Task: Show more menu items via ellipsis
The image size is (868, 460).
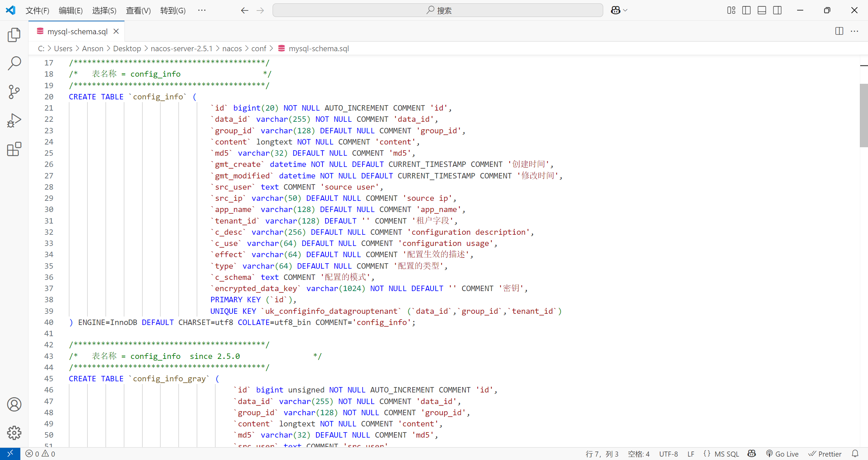Action: point(202,11)
